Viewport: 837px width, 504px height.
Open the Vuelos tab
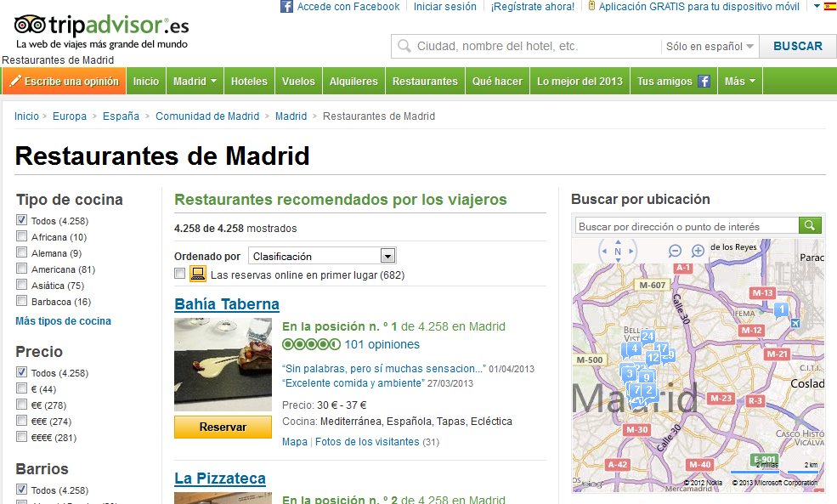tap(298, 81)
